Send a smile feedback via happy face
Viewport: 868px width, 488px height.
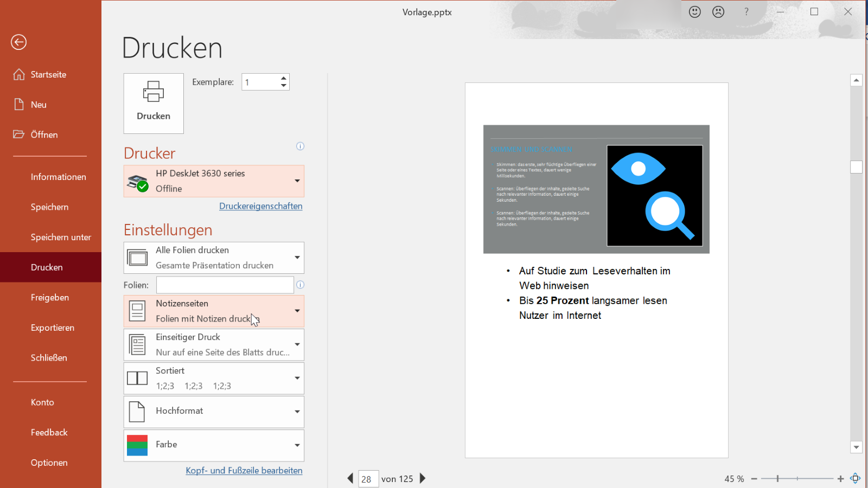point(695,12)
